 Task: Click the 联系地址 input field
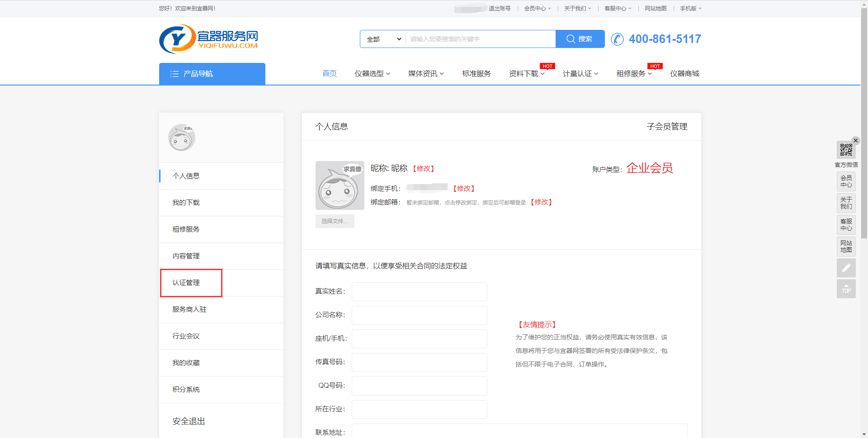coord(519,431)
